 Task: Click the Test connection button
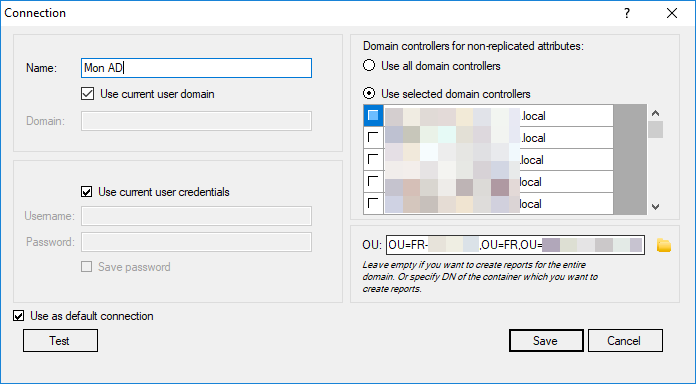coord(60,340)
